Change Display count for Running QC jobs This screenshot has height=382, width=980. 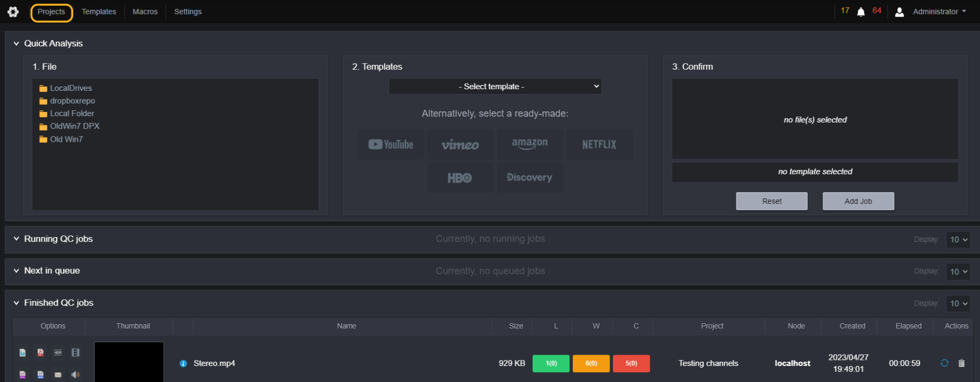pos(958,240)
